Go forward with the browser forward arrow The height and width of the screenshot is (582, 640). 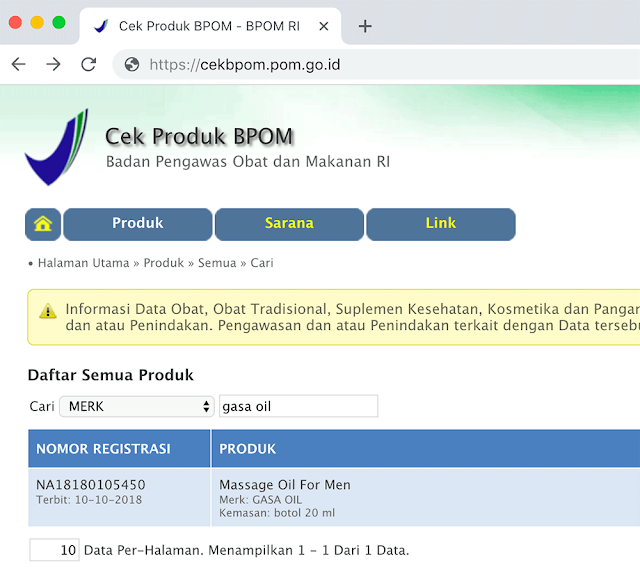53,64
